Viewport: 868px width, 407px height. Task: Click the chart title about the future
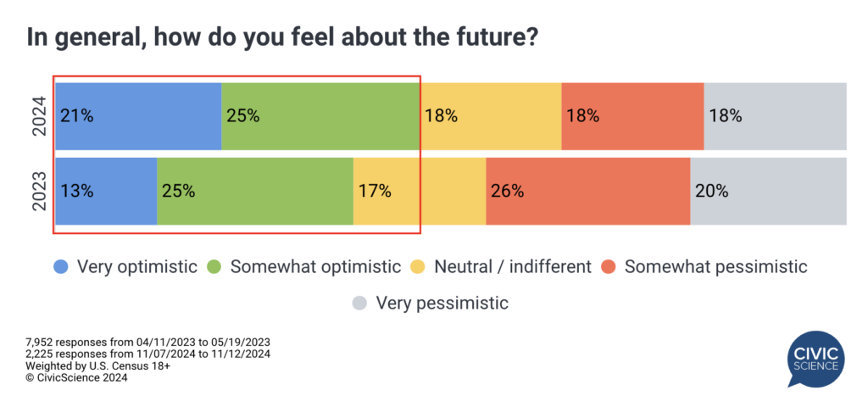pos(282,38)
